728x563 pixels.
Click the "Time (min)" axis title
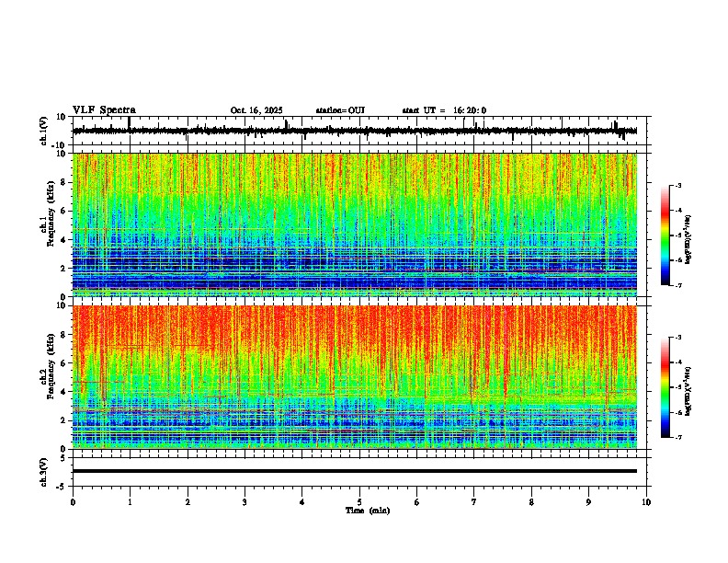point(368,511)
